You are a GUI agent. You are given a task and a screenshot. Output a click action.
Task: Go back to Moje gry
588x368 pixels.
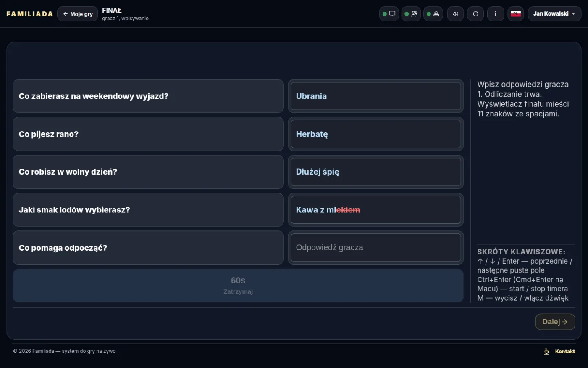[78, 14]
